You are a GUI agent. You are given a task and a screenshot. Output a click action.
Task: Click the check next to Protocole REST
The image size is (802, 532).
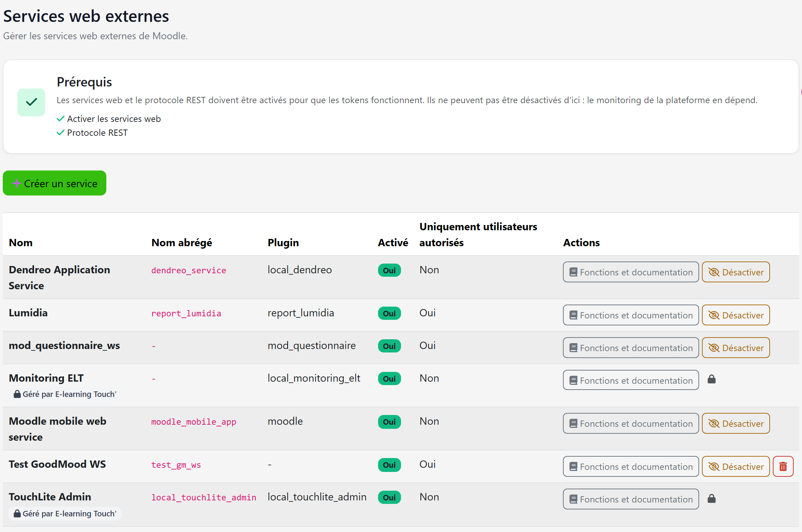(x=60, y=133)
